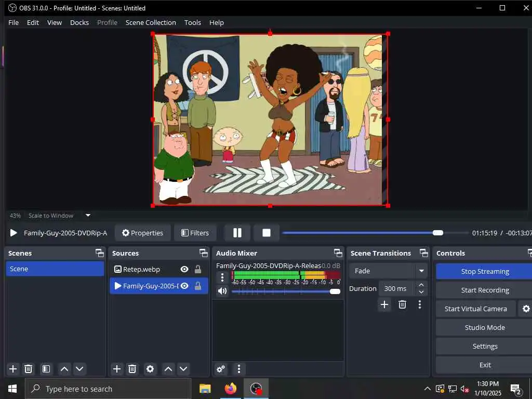532x399 pixels.
Task: Open the View menu
Action: click(54, 22)
